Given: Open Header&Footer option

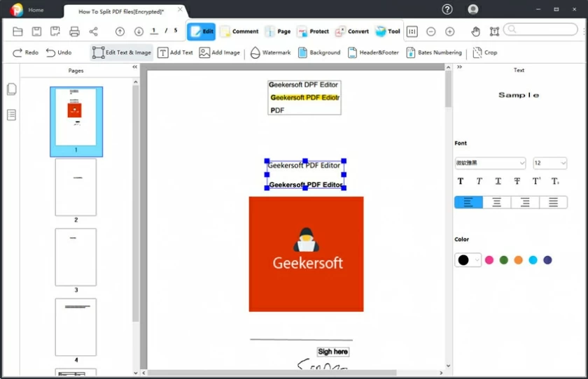Looking at the screenshot, I should pyautogui.click(x=373, y=52).
